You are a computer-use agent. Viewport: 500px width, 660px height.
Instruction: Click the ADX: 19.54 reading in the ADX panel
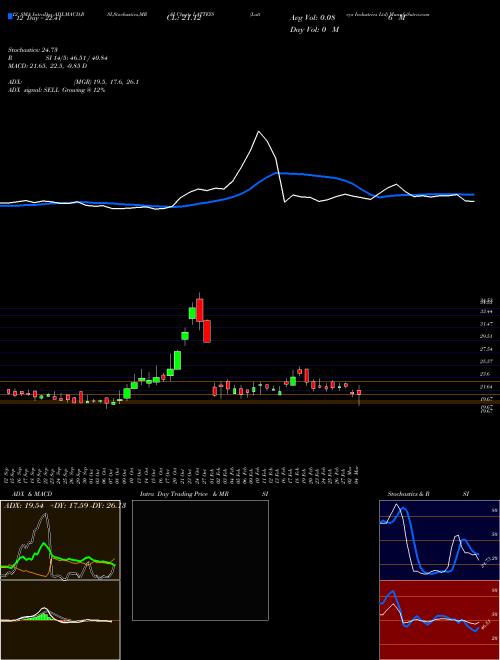click(x=24, y=506)
